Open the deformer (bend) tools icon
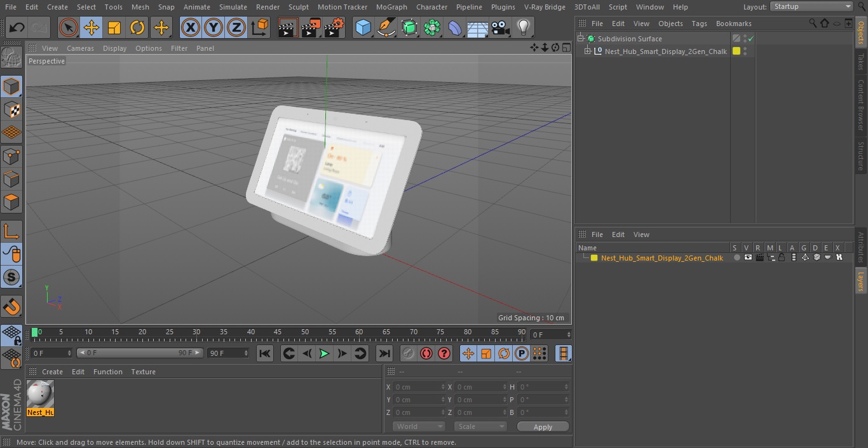Screen dimensions: 868x448 pyautogui.click(x=455, y=28)
